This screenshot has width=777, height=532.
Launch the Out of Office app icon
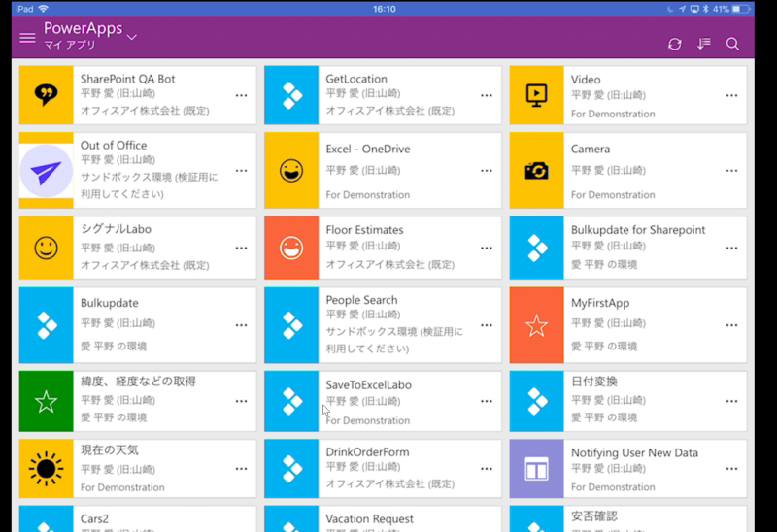click(46, 171)
